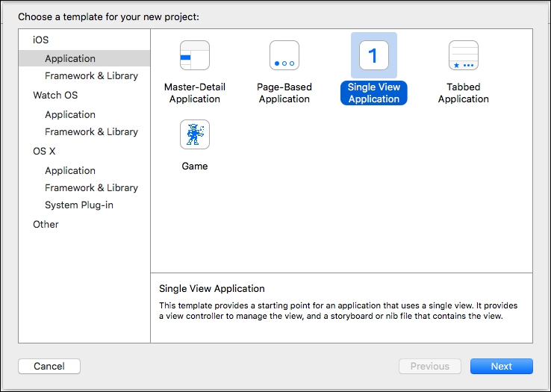This screenshot has width=551, height=392.
Task: Choose the Page-Based Application template icon
Action: (284, 55)
